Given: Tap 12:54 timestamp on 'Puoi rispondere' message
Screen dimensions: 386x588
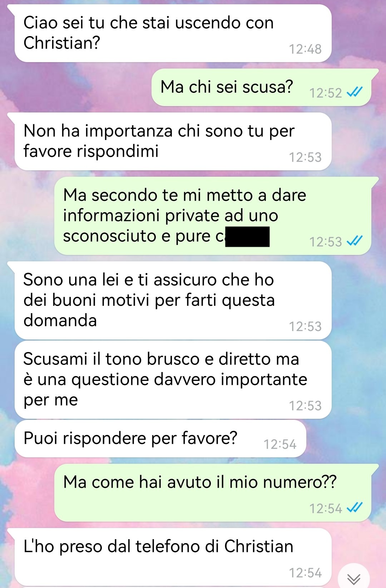Looking at the screenshot, I should click(280, 444).
